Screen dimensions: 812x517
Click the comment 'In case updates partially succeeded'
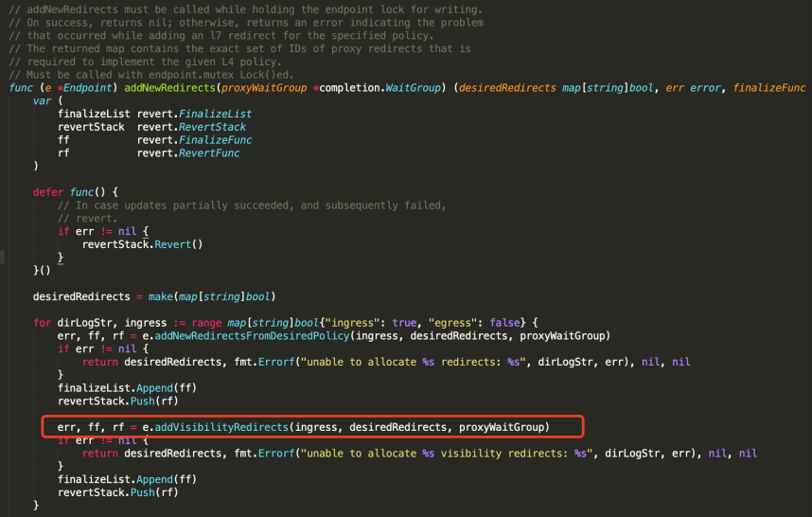252,205
